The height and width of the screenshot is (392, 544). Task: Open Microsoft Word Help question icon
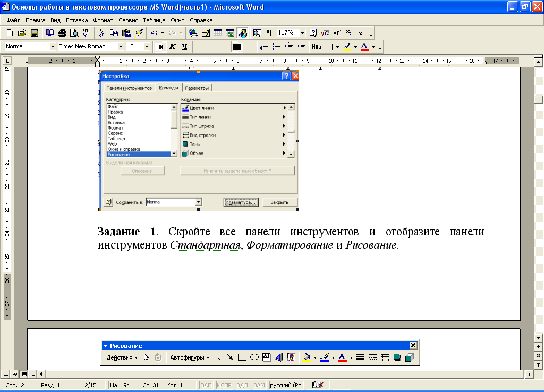pyautogui.click(x=313, y=33)
